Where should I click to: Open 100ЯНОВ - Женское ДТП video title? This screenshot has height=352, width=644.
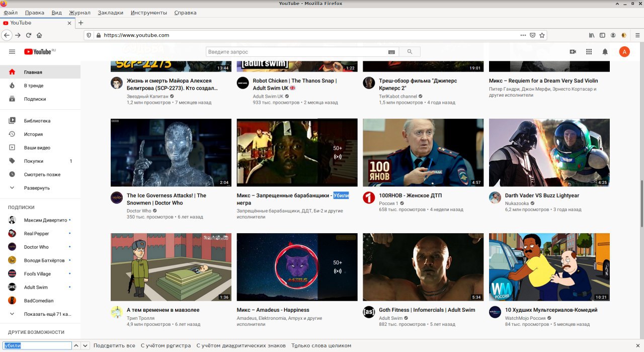tap(410, 195)
